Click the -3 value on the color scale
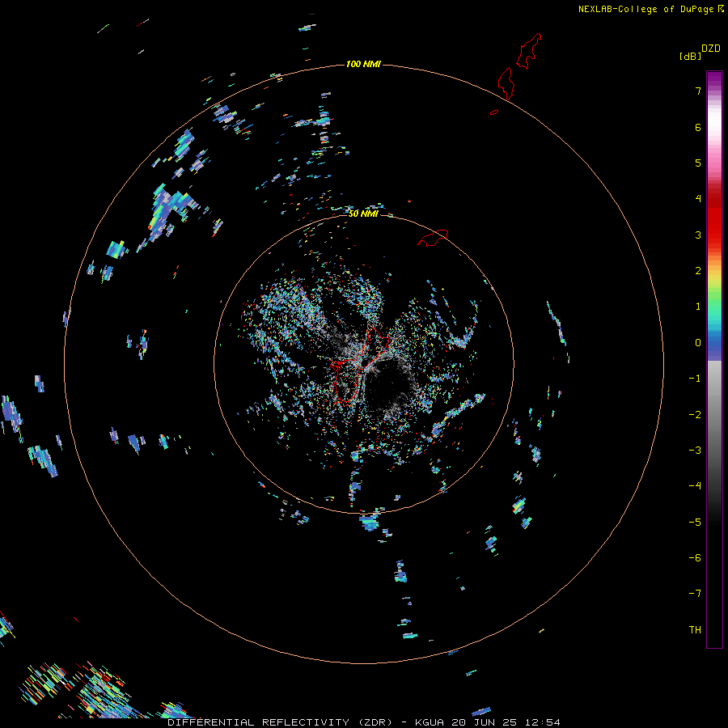The image size is (728, 728). 695,451
